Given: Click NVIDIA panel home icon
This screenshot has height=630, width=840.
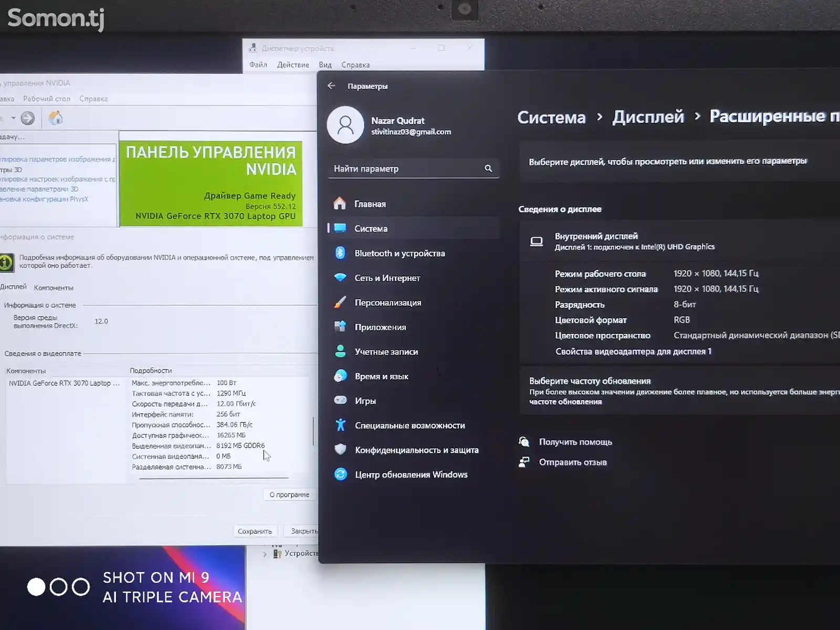Looking at the screenshot, I should click(56, 118).
